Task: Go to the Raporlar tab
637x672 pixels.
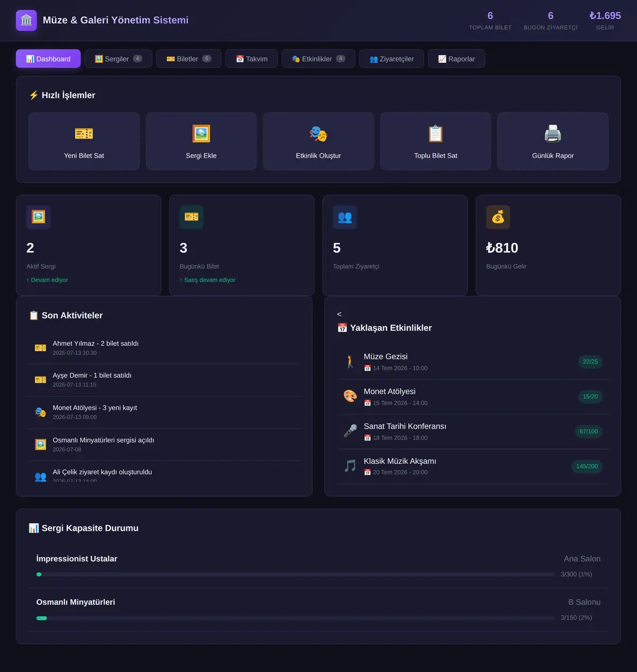Action: (457, 58)
